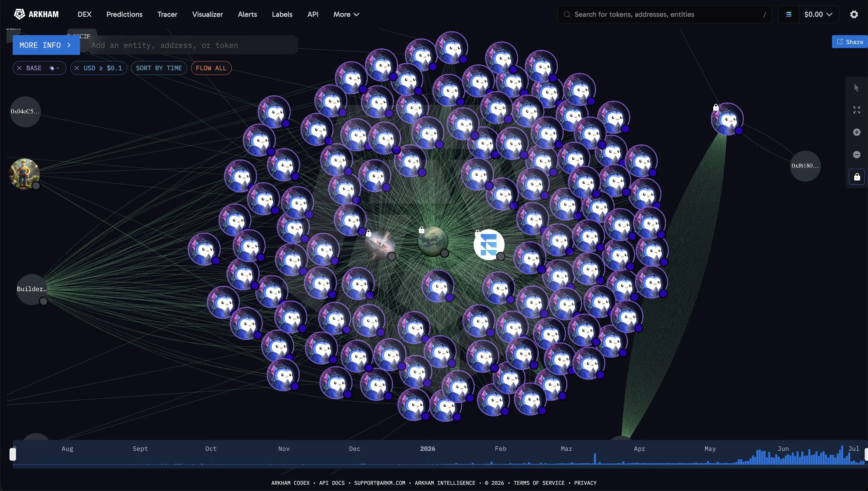The image size is (868, 491).
Task: Expand the $0.00 balance dropdown
Action: (x=818, y=14)
